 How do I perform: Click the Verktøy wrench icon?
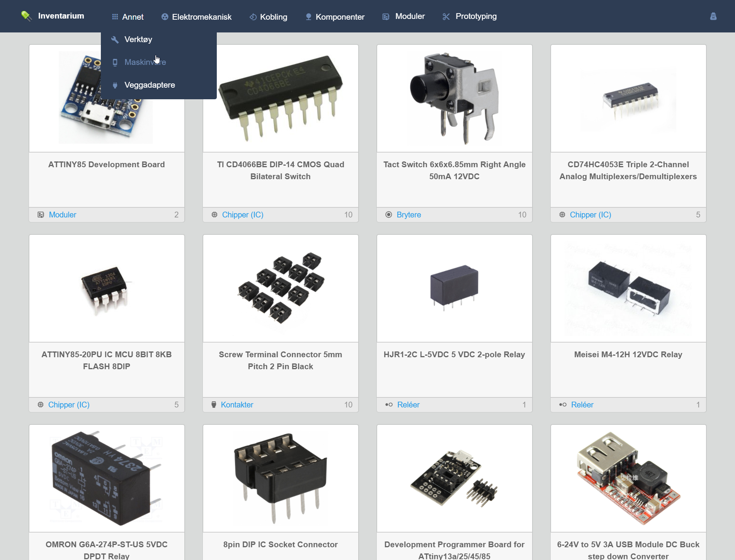pyautogui.click(x=115, y=39)
